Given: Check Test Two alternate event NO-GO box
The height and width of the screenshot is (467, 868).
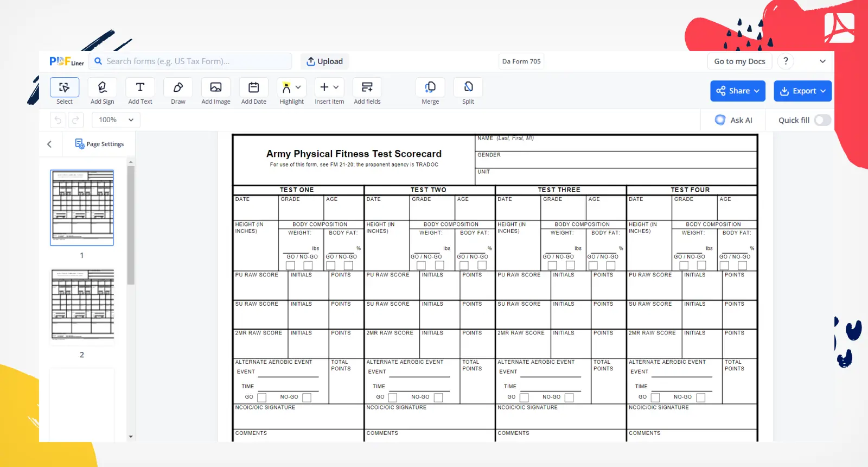Looking at the screenshot, I should 438,397.
